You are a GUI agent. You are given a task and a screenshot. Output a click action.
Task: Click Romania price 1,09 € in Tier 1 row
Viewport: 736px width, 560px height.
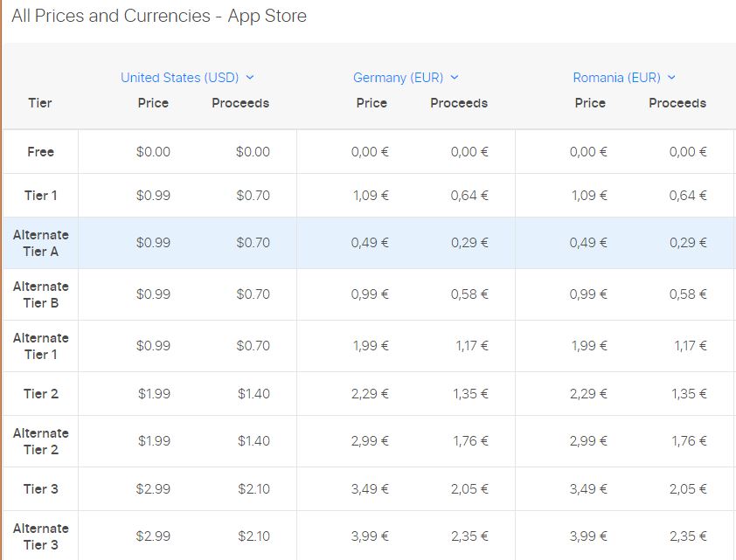(x=589, y=196)
